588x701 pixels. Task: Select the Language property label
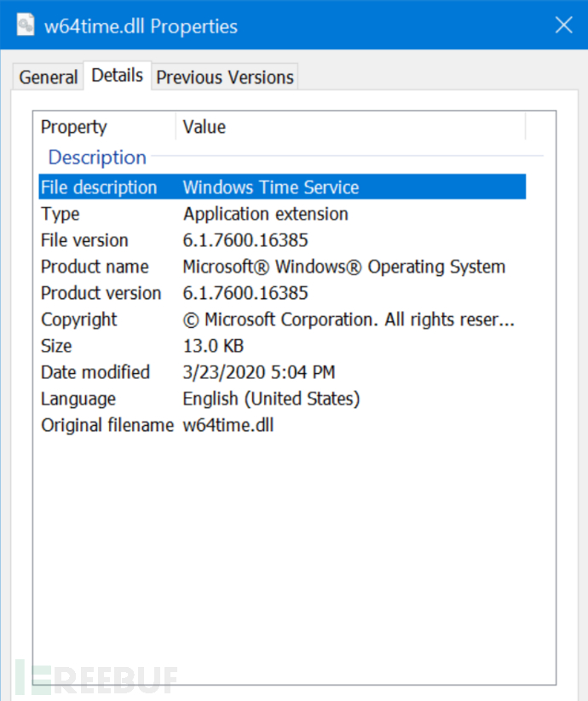click(78, 399)
